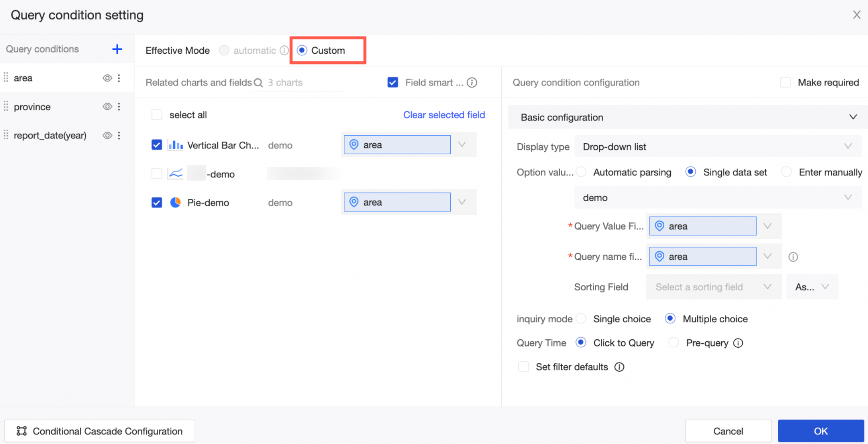
Task: Enable the Make required checkbox
Action: click(785, 82)
